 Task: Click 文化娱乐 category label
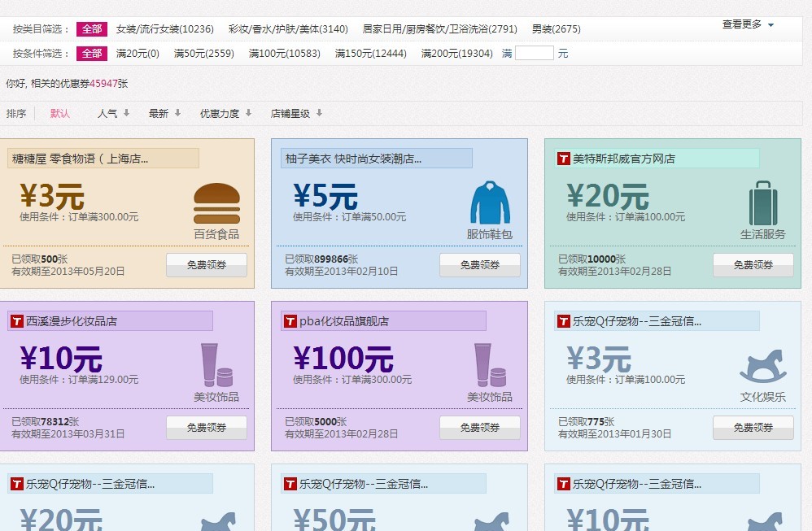point(763,397)
